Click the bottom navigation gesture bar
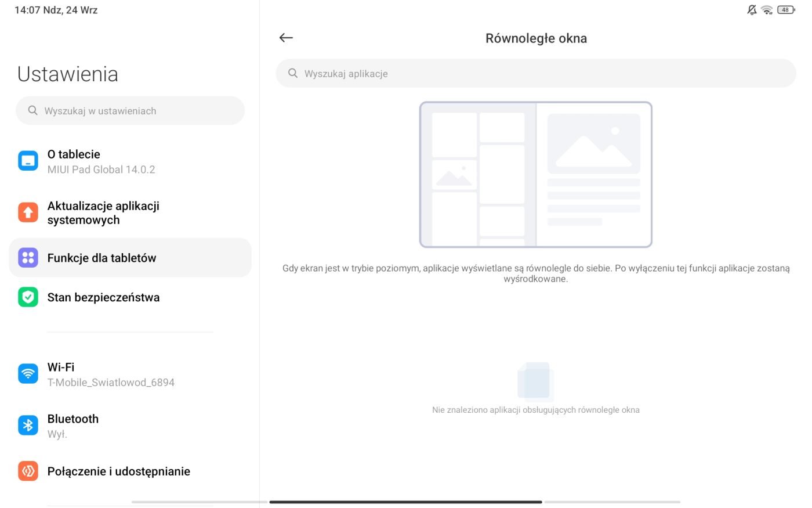 (x=405, y=502)
